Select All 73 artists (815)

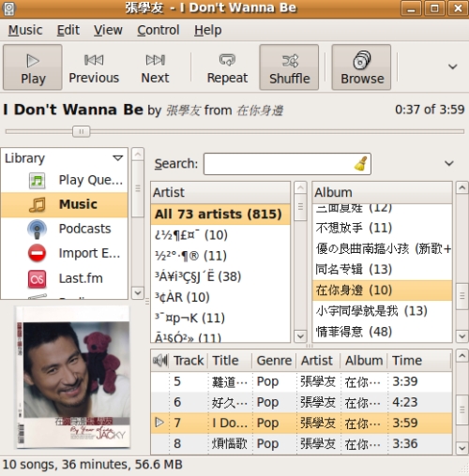coord(220,215)
